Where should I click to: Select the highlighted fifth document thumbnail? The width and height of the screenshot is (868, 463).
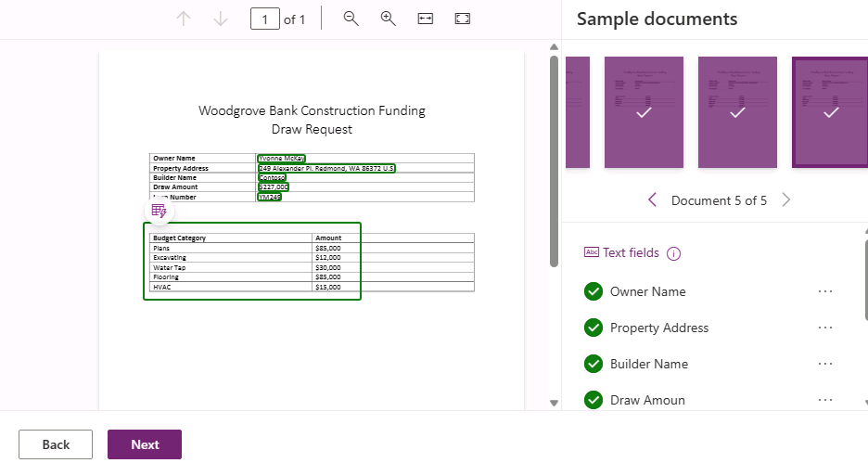pyautogui.click(x=831, y=112)
